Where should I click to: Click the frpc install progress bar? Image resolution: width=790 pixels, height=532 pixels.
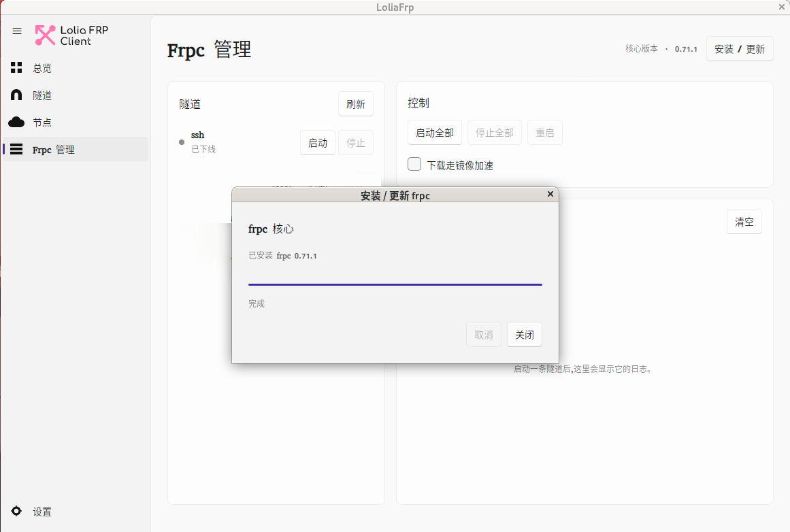[395, 284]
